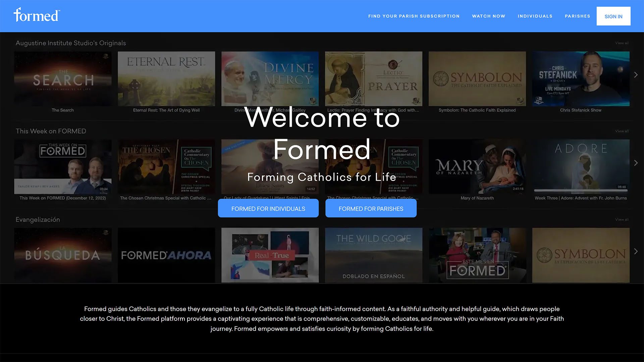This screenshot has height=362, width=644.
Task: Open the Watch Now menu item
Action: (488, 16)
